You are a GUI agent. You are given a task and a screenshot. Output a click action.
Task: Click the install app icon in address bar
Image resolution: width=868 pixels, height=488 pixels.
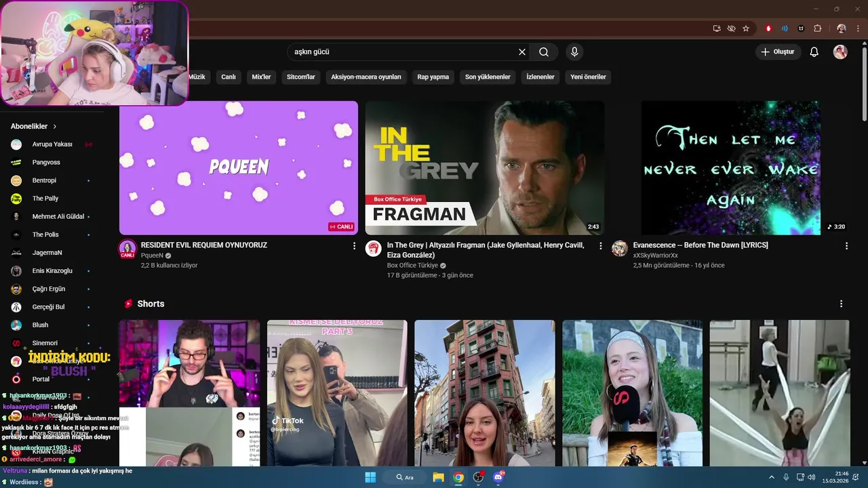tap(717, 28)
